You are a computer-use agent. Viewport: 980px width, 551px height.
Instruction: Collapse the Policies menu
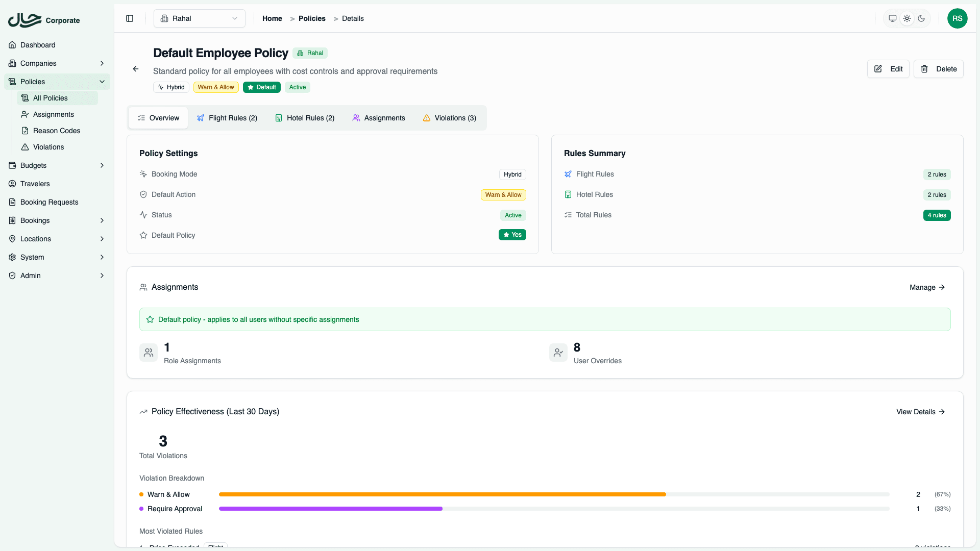pos(102,82)
